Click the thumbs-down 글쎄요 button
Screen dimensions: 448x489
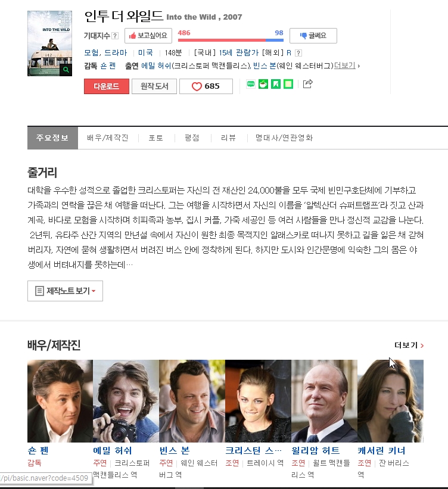313,36
